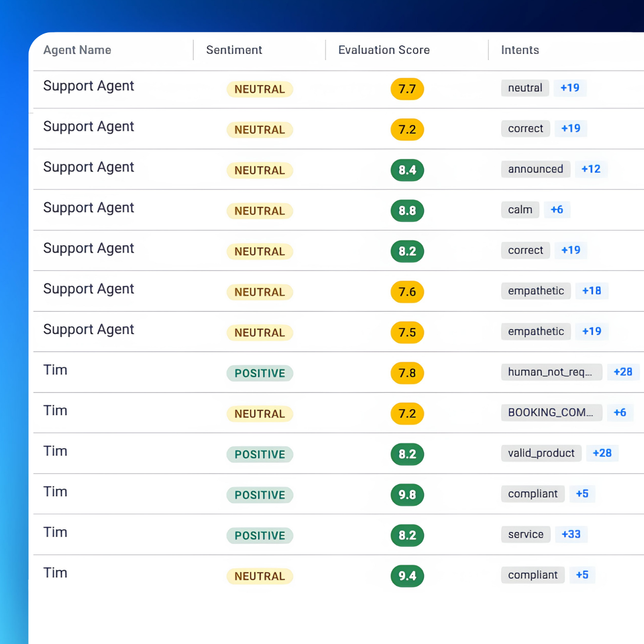Sort by the Sentiment column header
The height and width of the screenshot is (644, 644).
234,50
